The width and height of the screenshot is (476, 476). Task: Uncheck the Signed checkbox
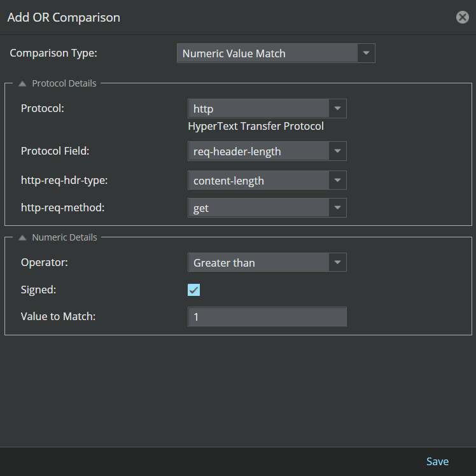coord(193,290)
